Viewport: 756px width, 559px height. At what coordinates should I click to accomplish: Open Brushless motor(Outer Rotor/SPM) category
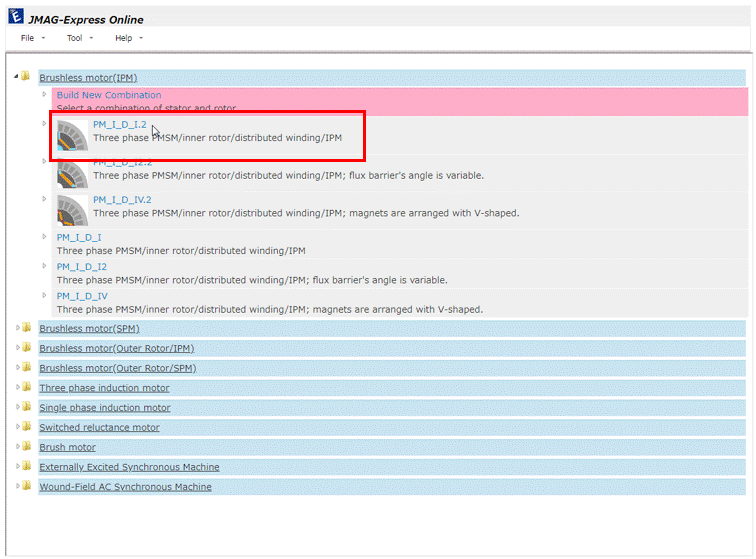click(117, 368)
